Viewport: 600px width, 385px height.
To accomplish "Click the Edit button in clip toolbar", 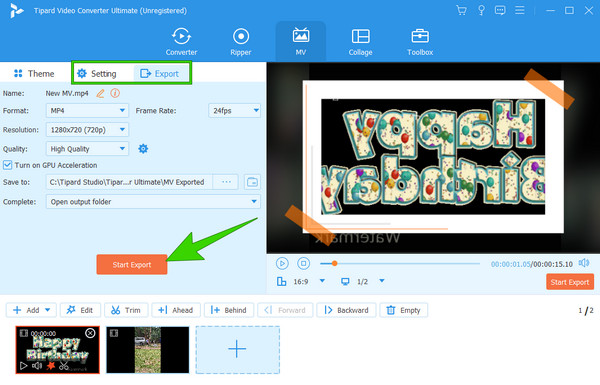I will click(x=80, y=310).
